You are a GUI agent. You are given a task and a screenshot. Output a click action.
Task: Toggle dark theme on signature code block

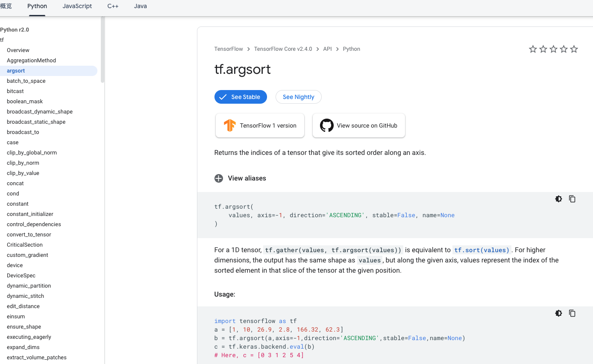point(558,199)
